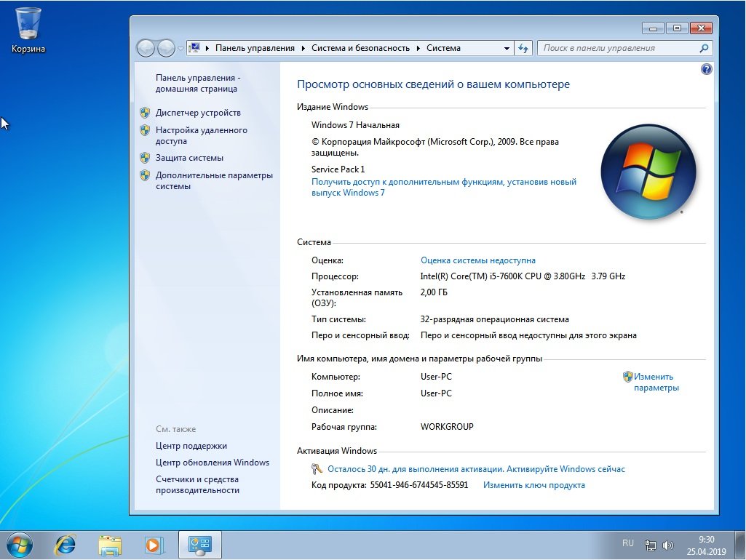Select Система и безопасность in breadcrumb
Viewport: 746px width, 560px height.
click(x=361, y=49)
